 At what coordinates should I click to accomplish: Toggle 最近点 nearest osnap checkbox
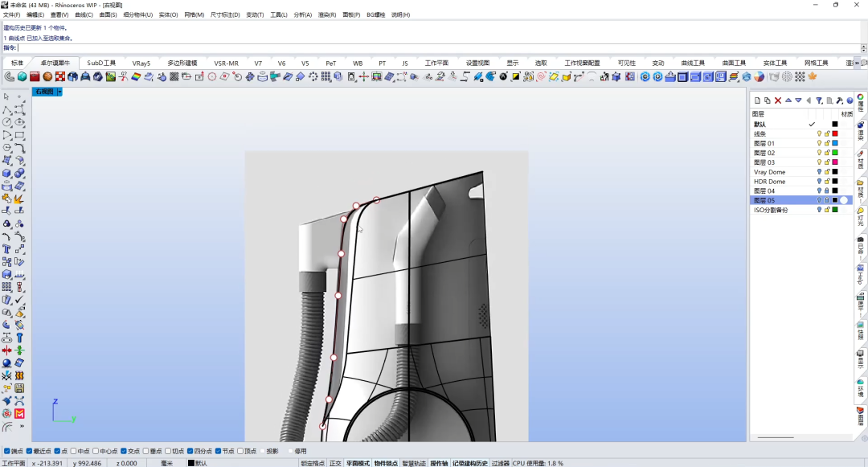[x=29, y=451]
